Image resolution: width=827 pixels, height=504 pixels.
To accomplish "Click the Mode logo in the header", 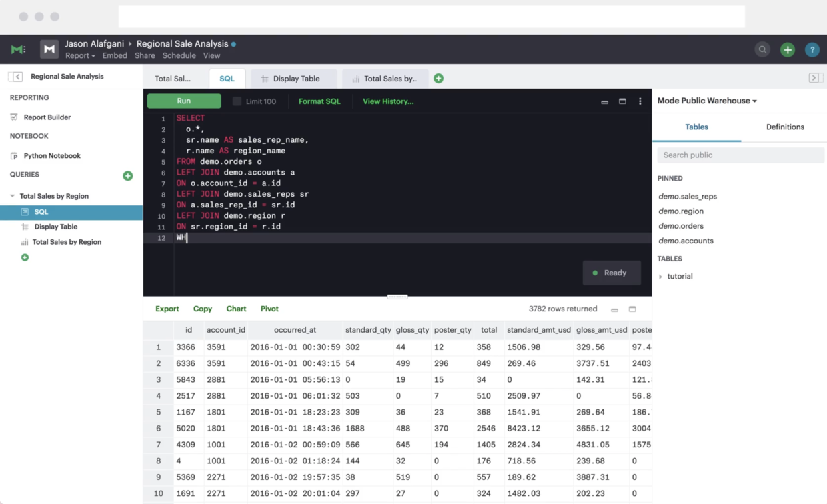I will [x=18, y=49].
